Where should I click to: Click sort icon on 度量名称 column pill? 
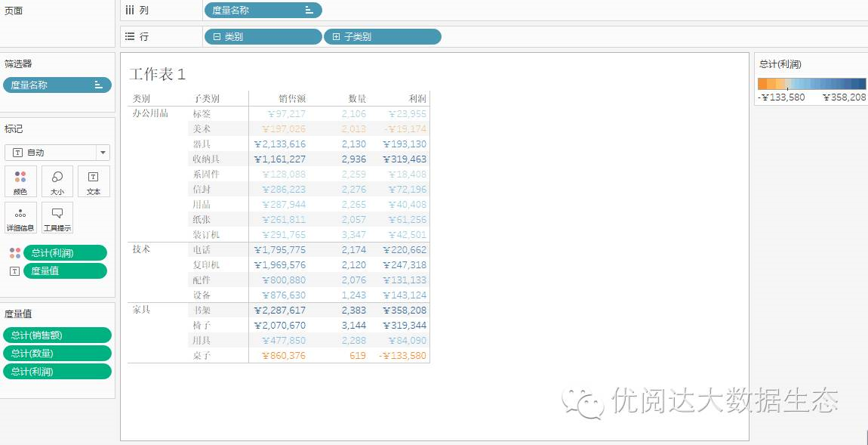tap(309, 10)
